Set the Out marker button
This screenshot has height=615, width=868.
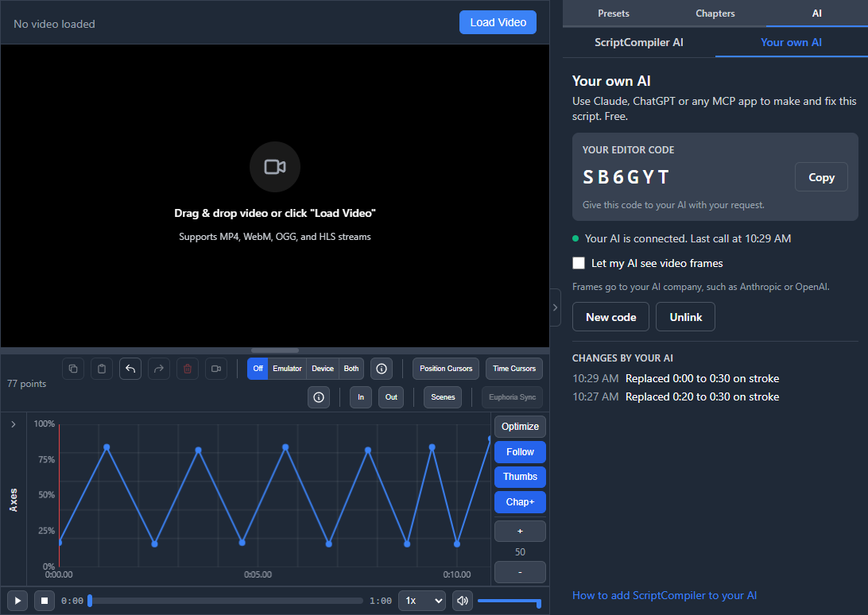click(391, 397)
